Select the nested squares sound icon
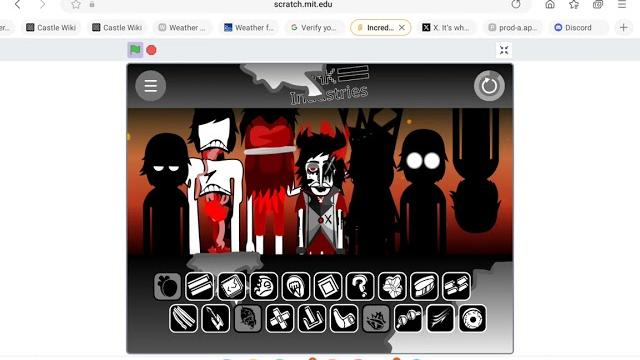 click(328, 286)
